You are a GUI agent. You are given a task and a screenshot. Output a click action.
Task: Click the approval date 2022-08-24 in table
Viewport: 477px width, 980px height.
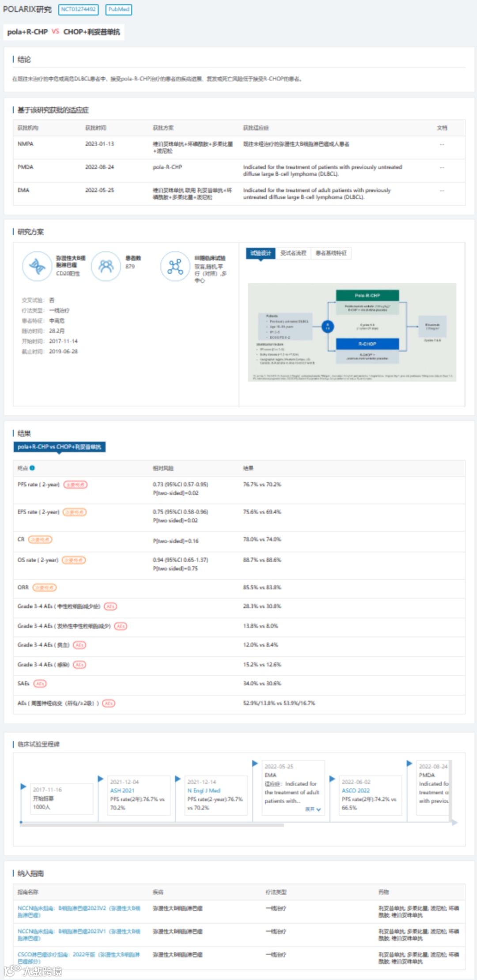pyautogui.click(x=99, y=167)
